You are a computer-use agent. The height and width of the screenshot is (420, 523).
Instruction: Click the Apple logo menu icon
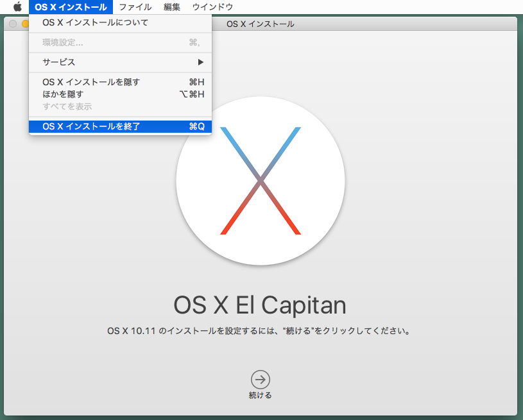16,7
